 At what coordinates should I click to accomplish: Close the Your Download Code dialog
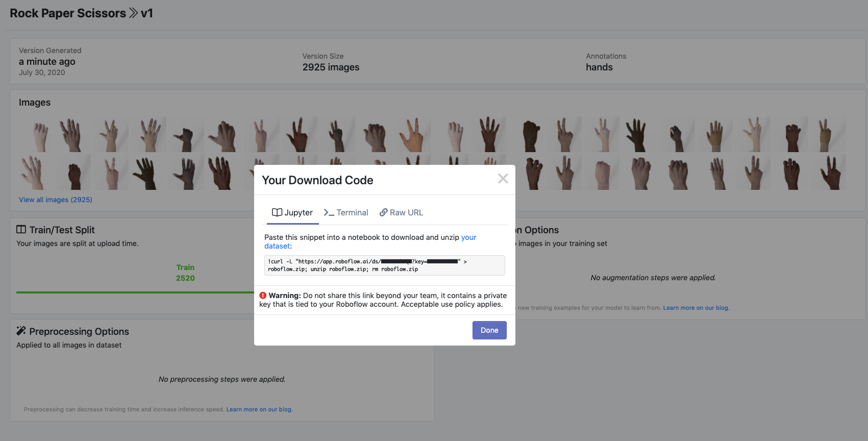point(503,179)
